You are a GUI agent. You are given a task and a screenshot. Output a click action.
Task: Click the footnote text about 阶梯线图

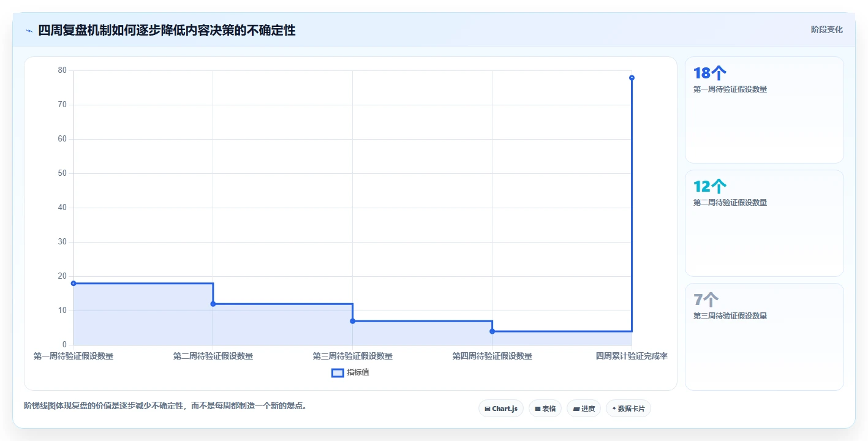tap(165, 405)
